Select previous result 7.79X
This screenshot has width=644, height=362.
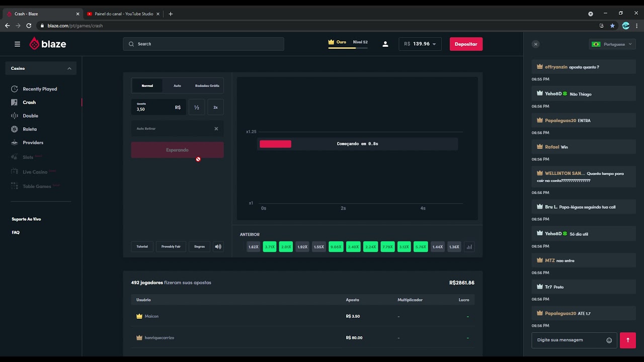point(387,247)
